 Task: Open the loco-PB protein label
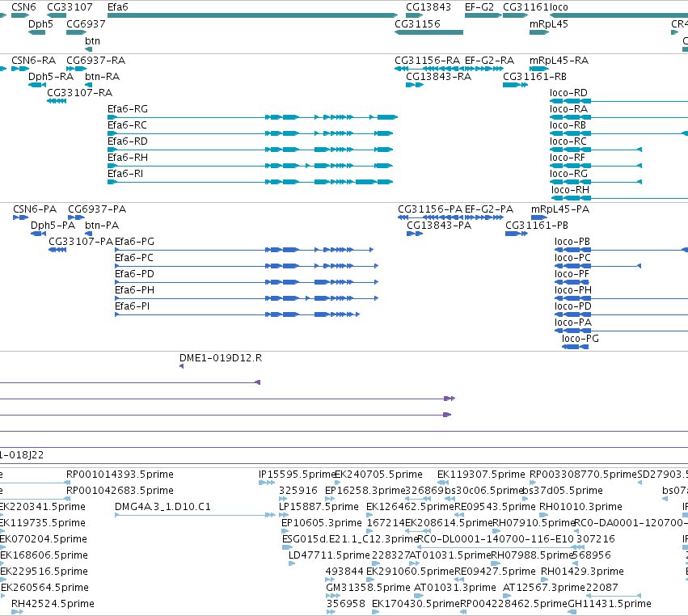tap(572, 242)
